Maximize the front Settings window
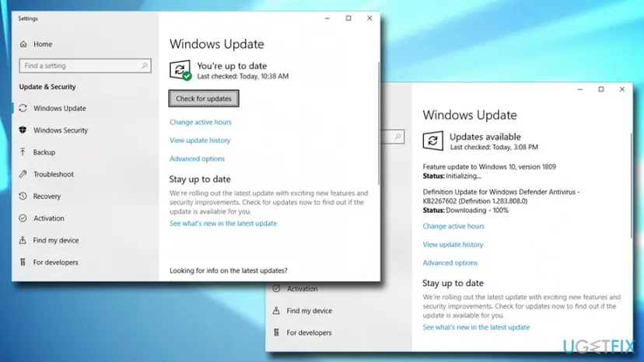The width and height of the screenshot is (644, 362). pos(348,18)
